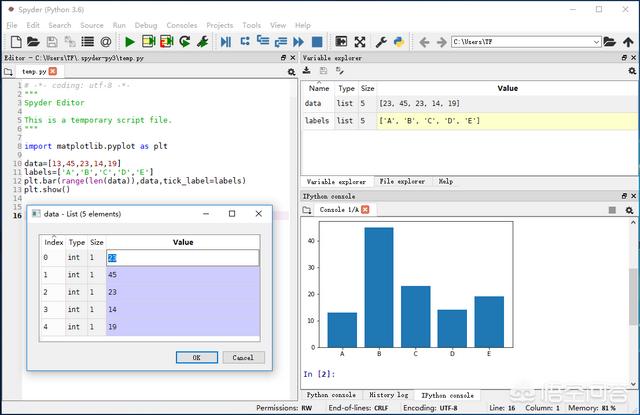
Task: Edit the index 0 value field
Action: [182, 257]
